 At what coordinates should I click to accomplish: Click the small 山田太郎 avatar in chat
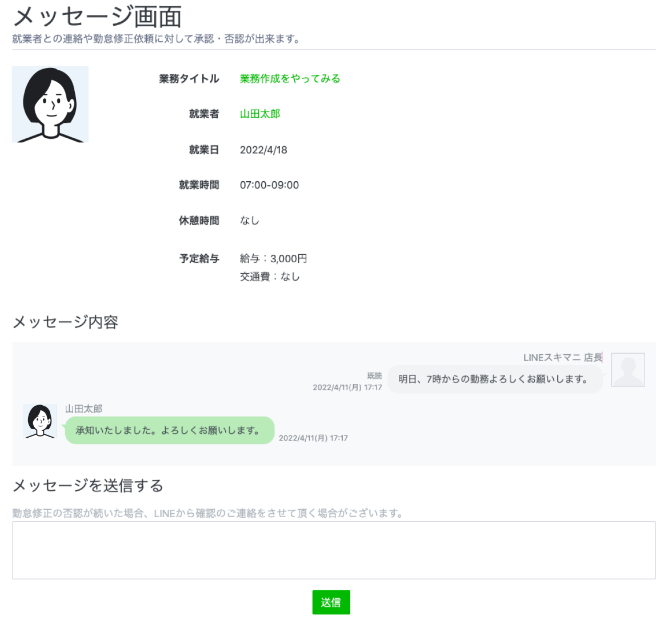pos(40,421)
